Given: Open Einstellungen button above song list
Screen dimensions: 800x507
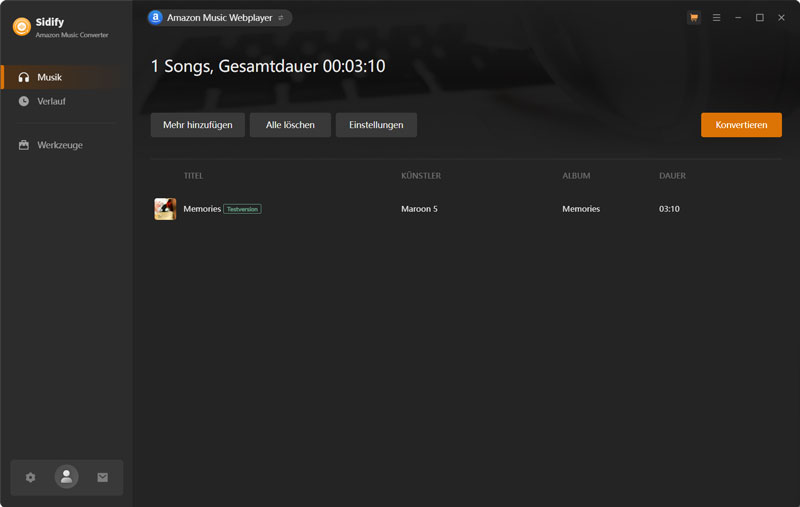Looking at the screenshot, I should [x=376, y=125].
